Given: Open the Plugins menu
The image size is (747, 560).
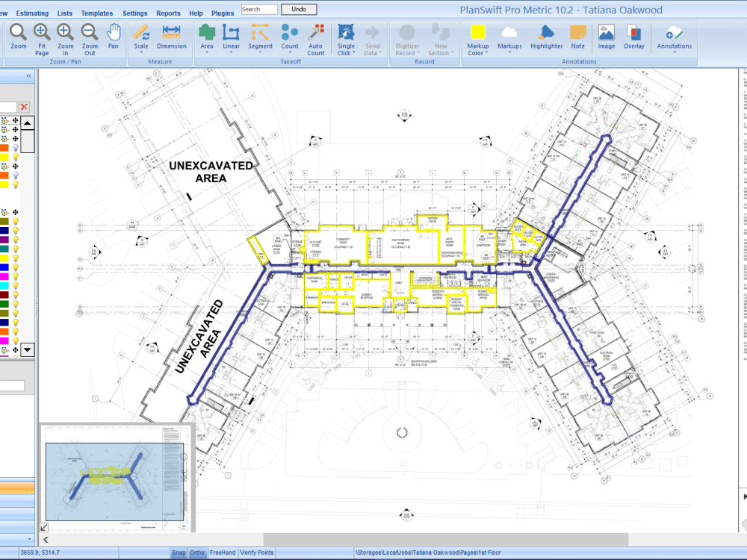Looking at the screenshot, I should (223, 13).
